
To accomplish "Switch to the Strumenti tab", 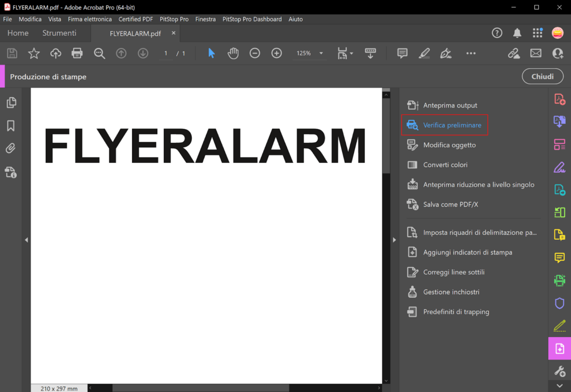I will 59,33.
